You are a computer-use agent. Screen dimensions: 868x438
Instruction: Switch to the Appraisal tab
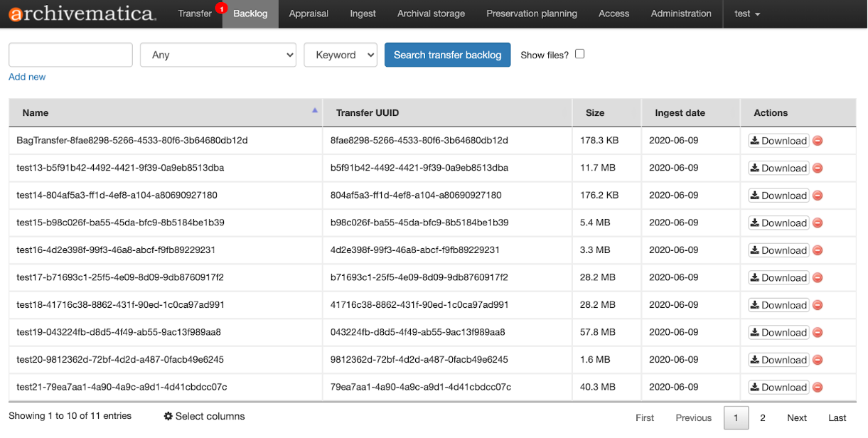click(309, 14)
